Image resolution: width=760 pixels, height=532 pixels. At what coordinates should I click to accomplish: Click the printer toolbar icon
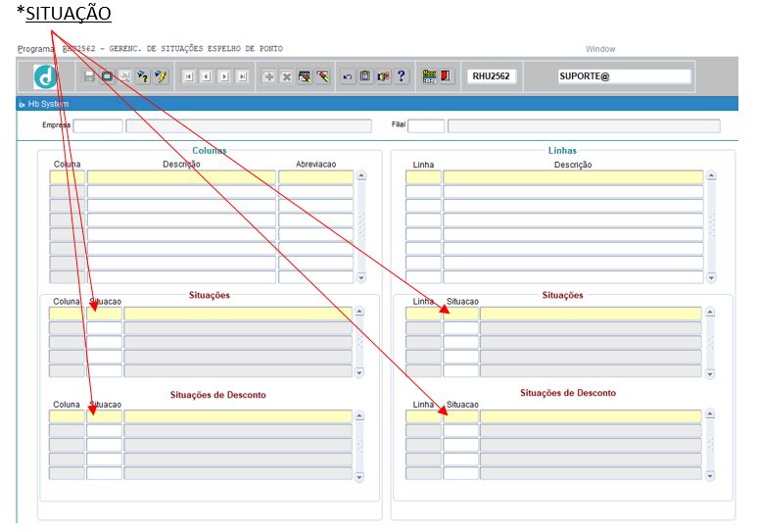pyautogui.click(x=125, y=76)
